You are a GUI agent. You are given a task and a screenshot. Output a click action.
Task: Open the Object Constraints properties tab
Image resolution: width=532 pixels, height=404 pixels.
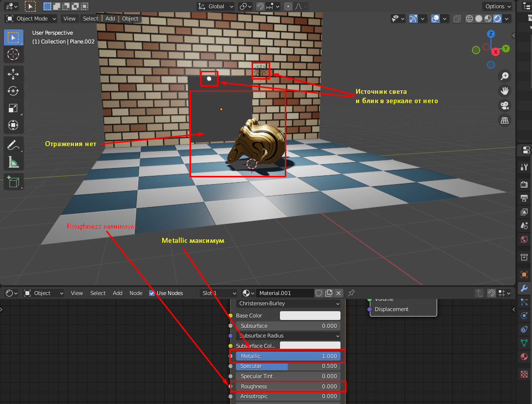point(524,329)
